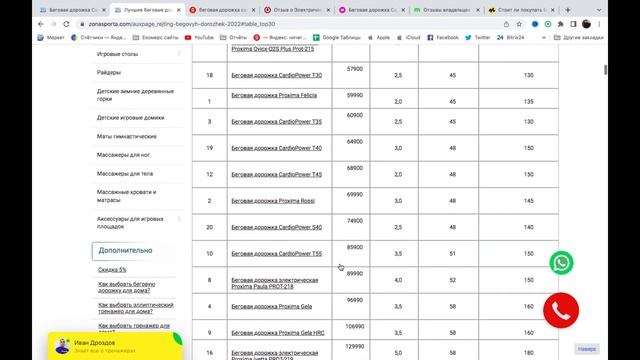This screenshot has width=640, height=360.
Task: Open Беговая дорожка Proxima Gela HRC link
Action: click(278, 333)
